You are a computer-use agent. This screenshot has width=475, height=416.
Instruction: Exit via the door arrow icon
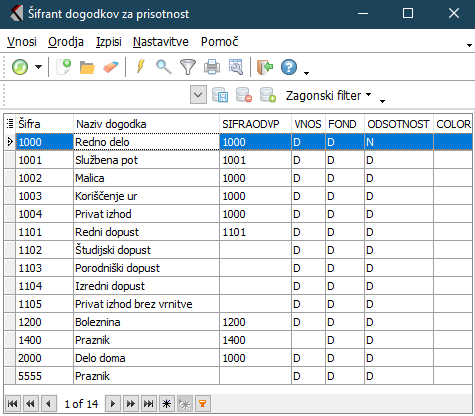tap(265, 67)
